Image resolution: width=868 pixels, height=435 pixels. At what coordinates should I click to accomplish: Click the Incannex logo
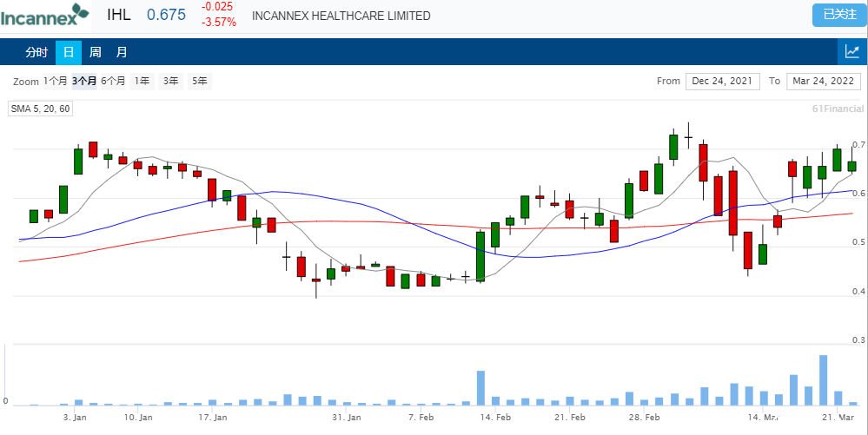click(45, 15)
